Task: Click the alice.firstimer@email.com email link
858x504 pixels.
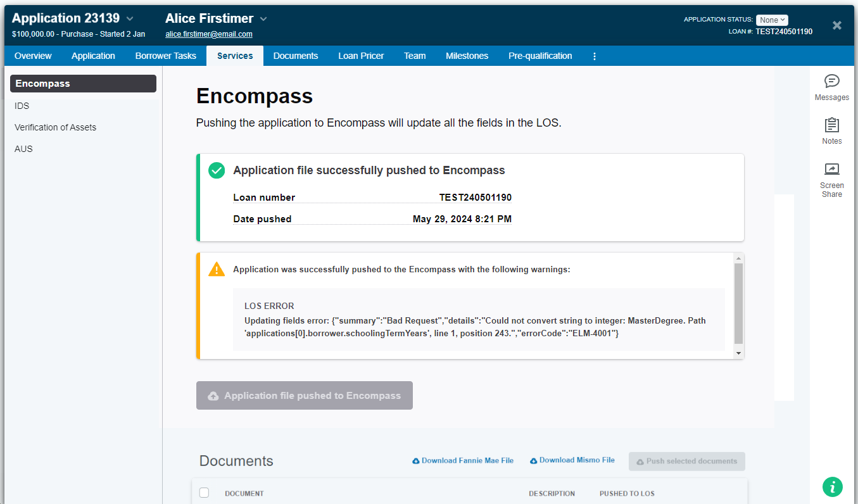Action: coord(208,34)
